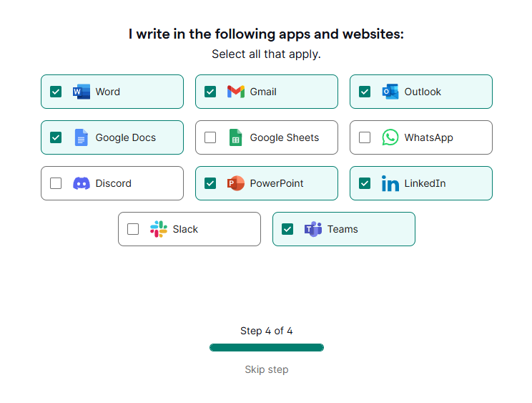Click the Outlook app icon
Viewport: 532px width, 403px height.
tap(390, 92)
